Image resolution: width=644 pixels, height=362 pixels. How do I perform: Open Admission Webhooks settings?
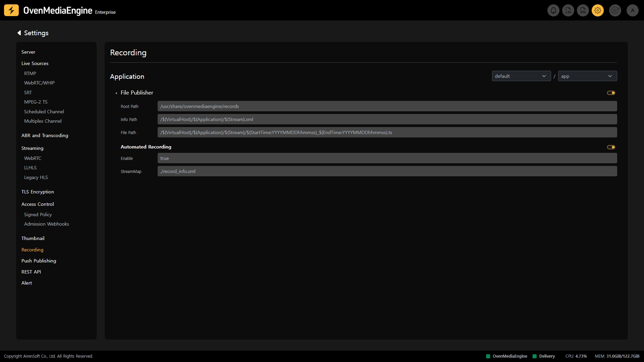coord(46,224)
